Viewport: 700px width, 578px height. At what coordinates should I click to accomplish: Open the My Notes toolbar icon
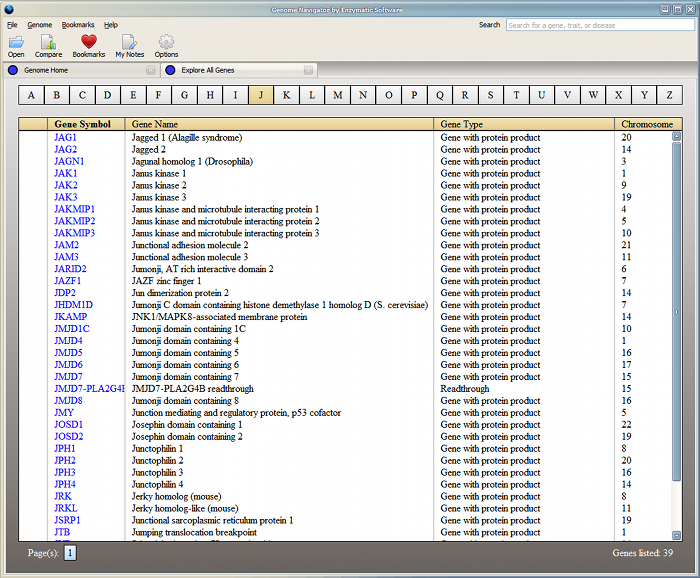[x=129, y=42]
